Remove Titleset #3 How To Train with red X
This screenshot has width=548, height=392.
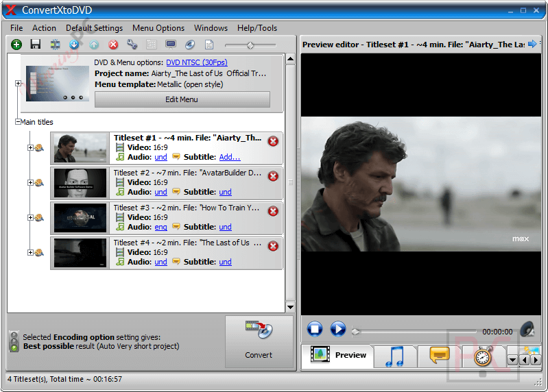(x=273, y=211)
